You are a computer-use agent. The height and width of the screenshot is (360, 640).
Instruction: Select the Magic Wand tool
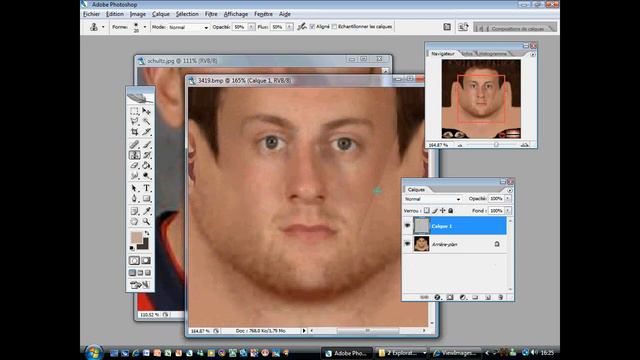pyautogui.click(x=146, y=121)
